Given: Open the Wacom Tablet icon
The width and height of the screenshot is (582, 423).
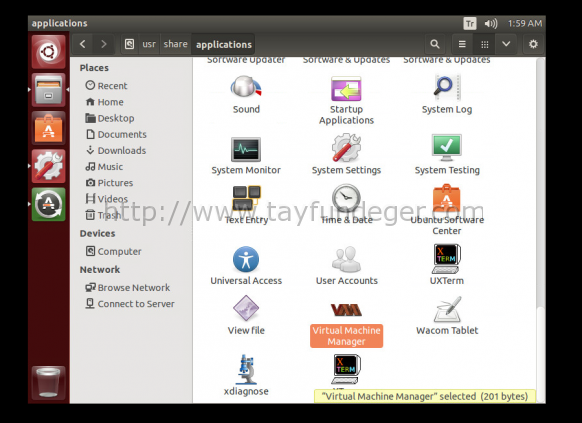Looking at the screenshot, I should pos(447,309).
